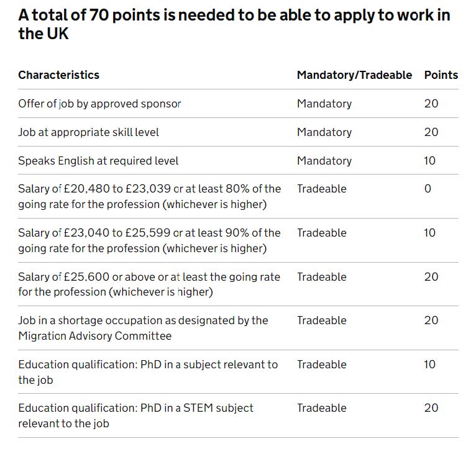Select 'Job at appropriate skill level' text
Image resolution: width=476 pixels, height=449 pixels.
tap(89, 132)
